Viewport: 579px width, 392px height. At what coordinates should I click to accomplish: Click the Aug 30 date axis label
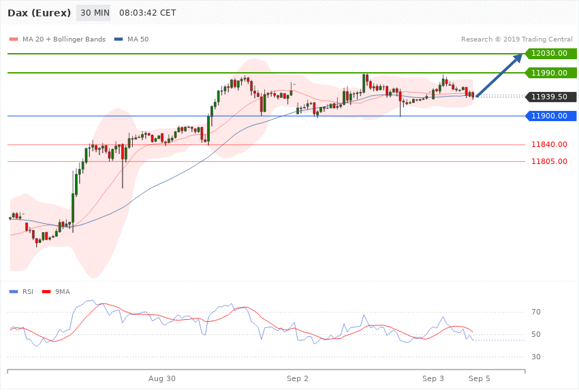point(161,378)
